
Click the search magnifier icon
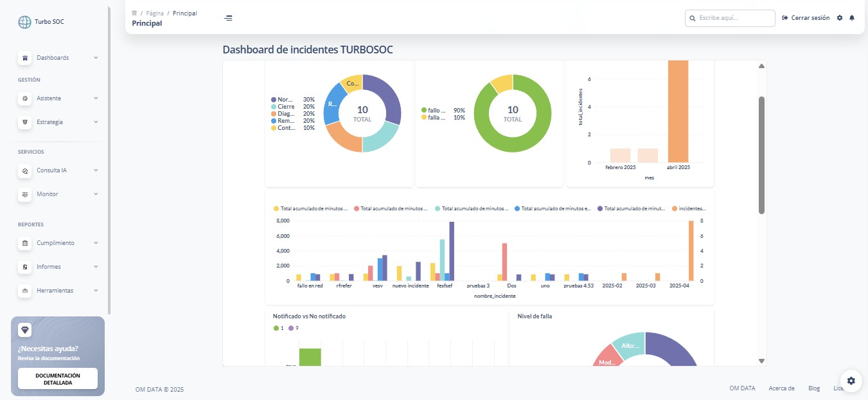[693, 19]
